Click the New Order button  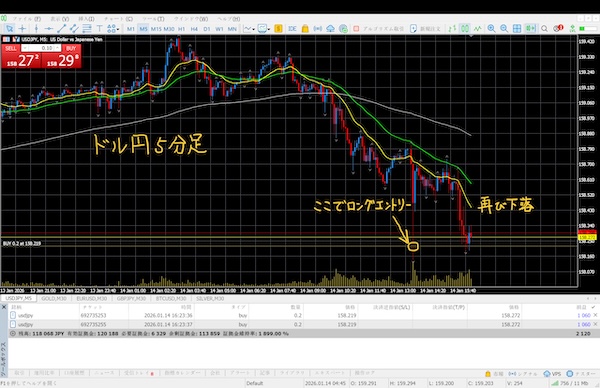(x=425, y=29)
